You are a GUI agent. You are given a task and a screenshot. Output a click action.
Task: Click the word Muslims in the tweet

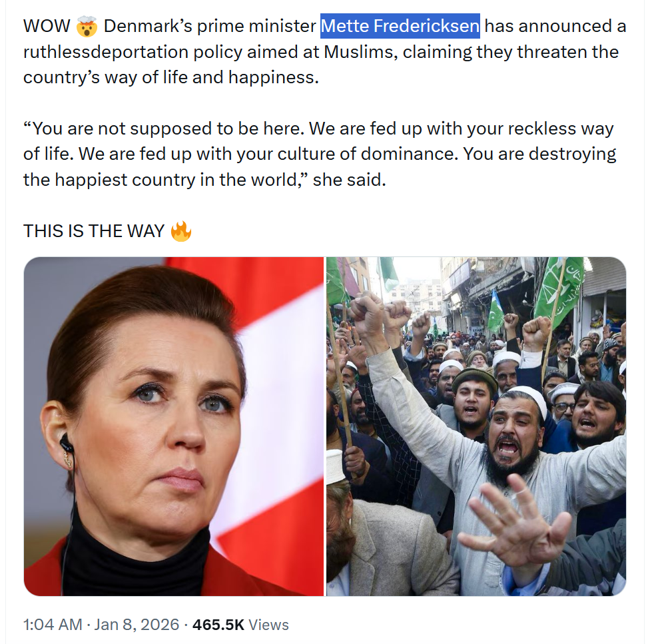pos(361,52)
